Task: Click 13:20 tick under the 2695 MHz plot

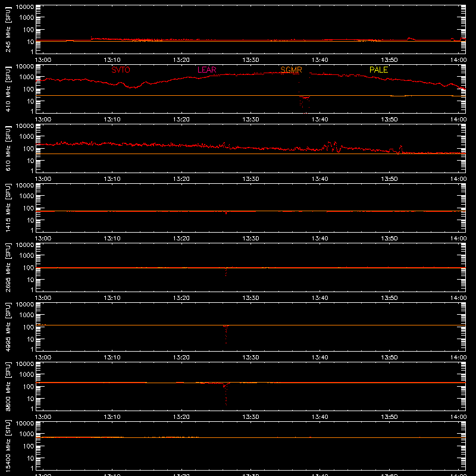Action: (x=181, y=298)
